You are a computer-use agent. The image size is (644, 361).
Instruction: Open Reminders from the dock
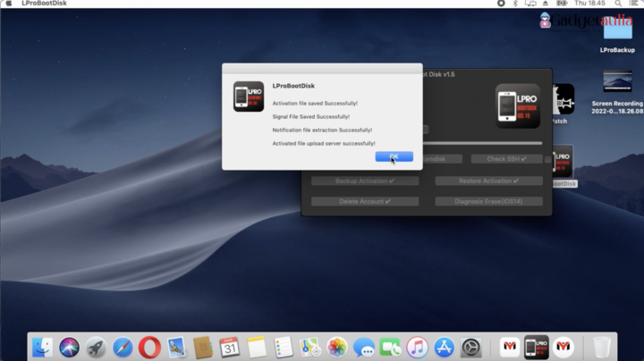pyautogui.click(x=284, y=348)
